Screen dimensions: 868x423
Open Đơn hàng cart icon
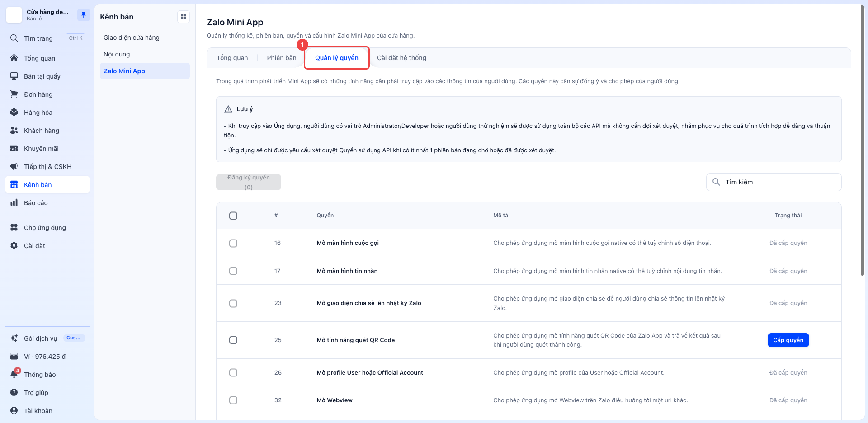(14, 94)
